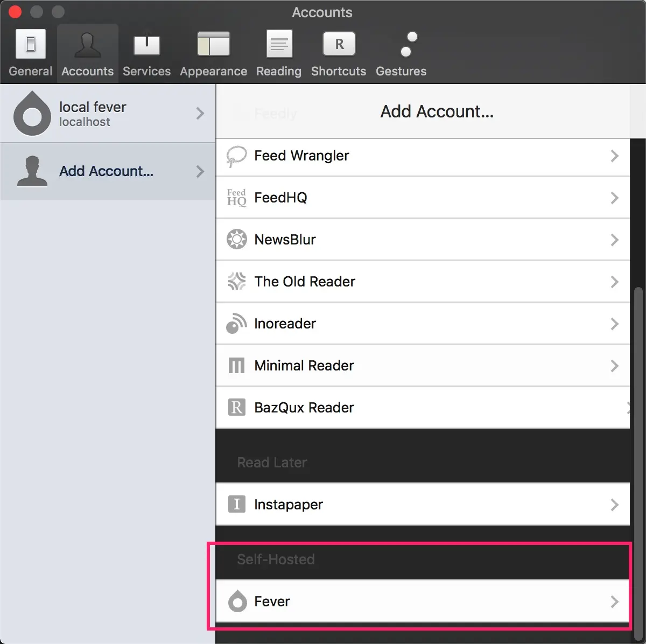Switch to the Reading tab label
This screenshot has height=644, width=646.
[279, 71]
